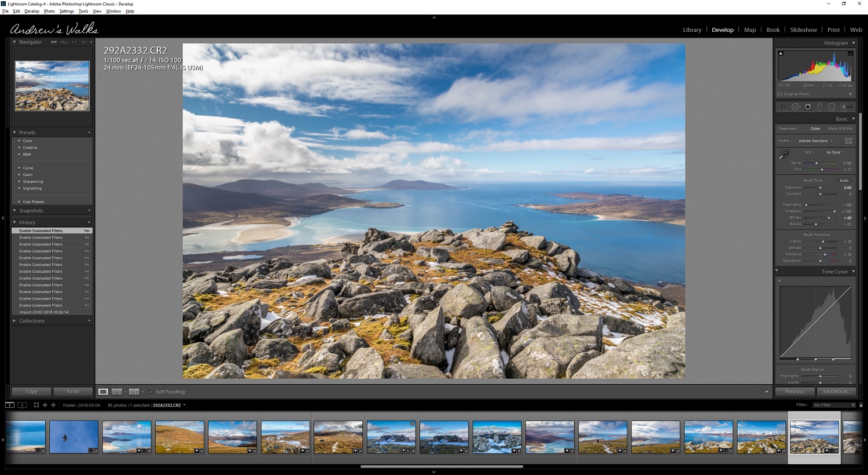Open the WB As Shot dropdown
Viewport: 868px width, 475px height.
pyautogui.click(x=834, y=152)
